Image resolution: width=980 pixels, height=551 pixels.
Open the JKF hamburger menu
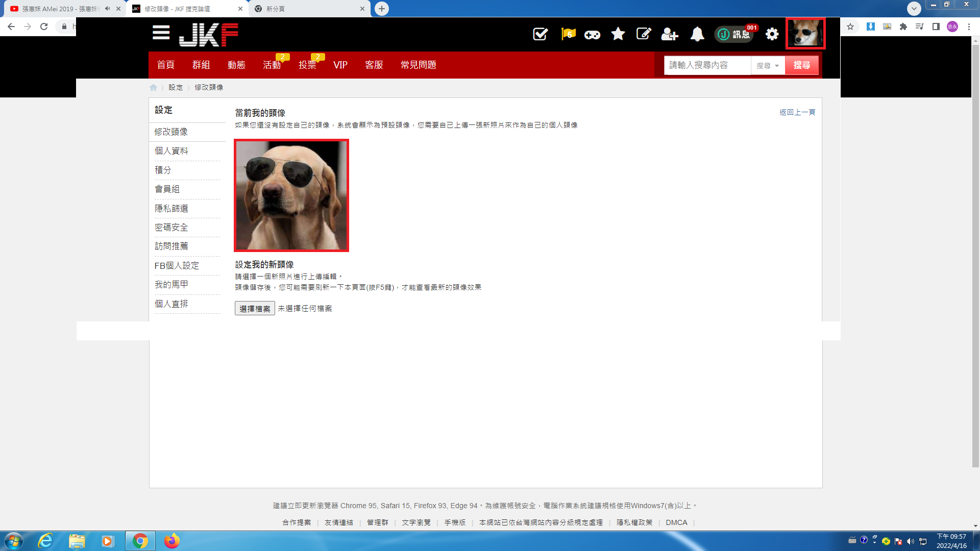point(161,33)
